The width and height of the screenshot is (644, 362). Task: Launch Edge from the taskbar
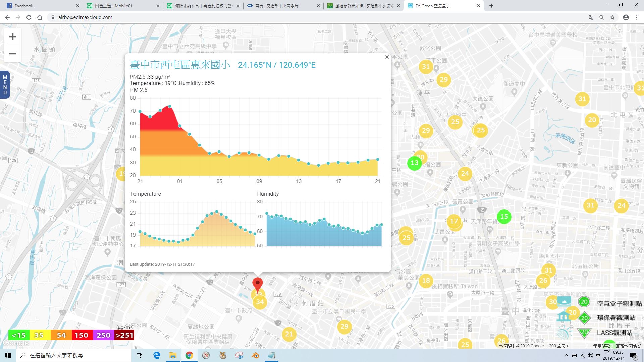click(x=157, y=355)
